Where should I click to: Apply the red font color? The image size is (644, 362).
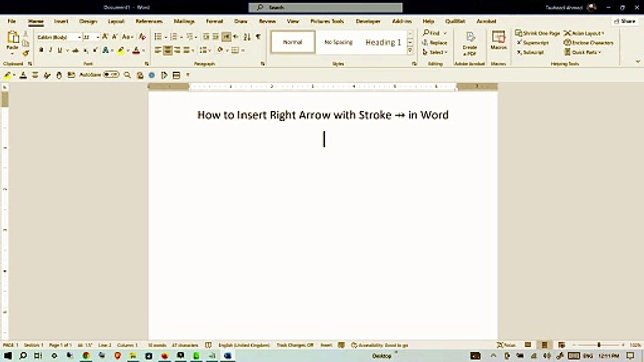point(136,50)
